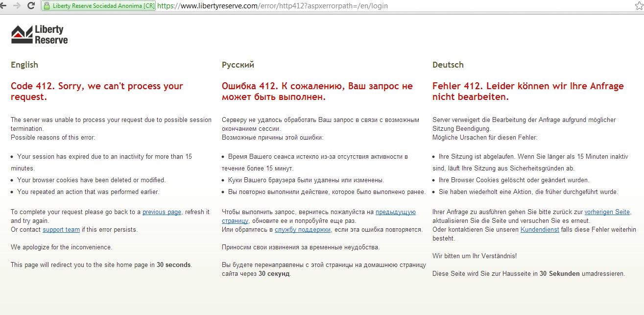Image resolution: width=644 pixels, height=315 pixels.
Task: Open the Liberty Reserve logo
Action: (40, 34)
